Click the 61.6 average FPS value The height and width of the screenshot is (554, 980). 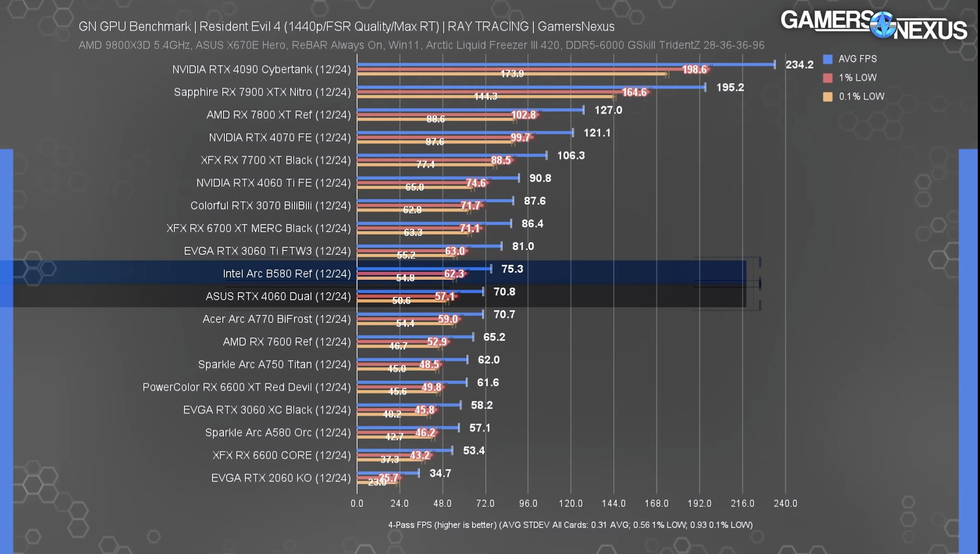click(488, 383)
